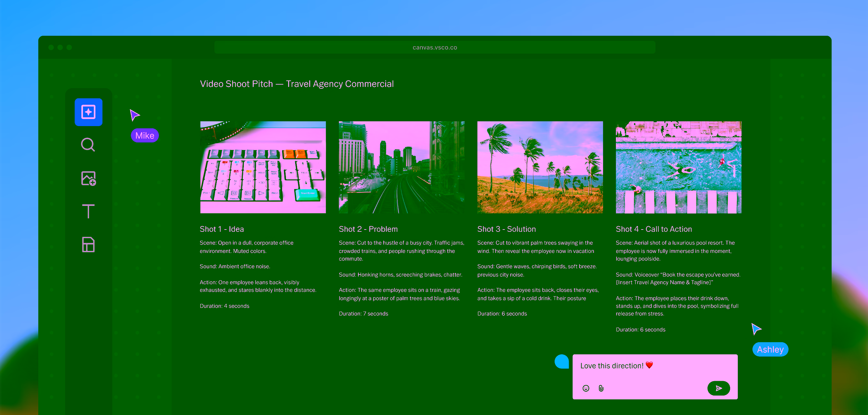868x415 pixels.
Task: Click the 'Shot 2 - Problem' heading
Action: [x=368, y=229]
